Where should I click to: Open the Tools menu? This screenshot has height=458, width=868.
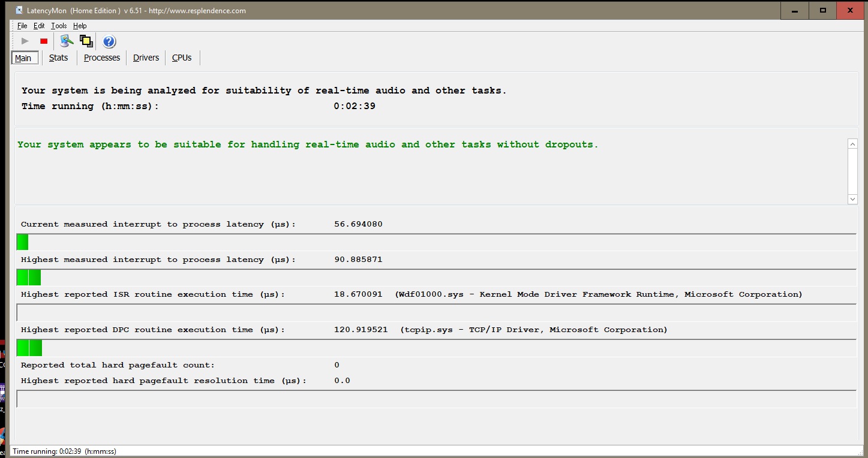(59, 26)
